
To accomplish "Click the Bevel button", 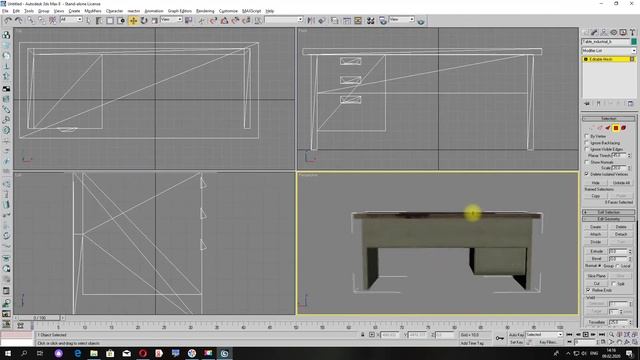I will tap(596, 259).
